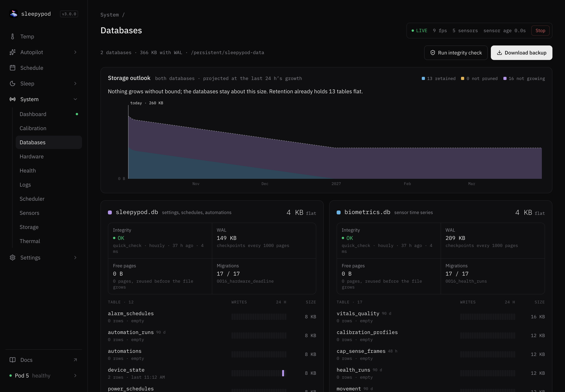Click the v3.0.0 version badge
This screenshot has width=565, height=392.
pyautogui.click(x=69, y=14)
